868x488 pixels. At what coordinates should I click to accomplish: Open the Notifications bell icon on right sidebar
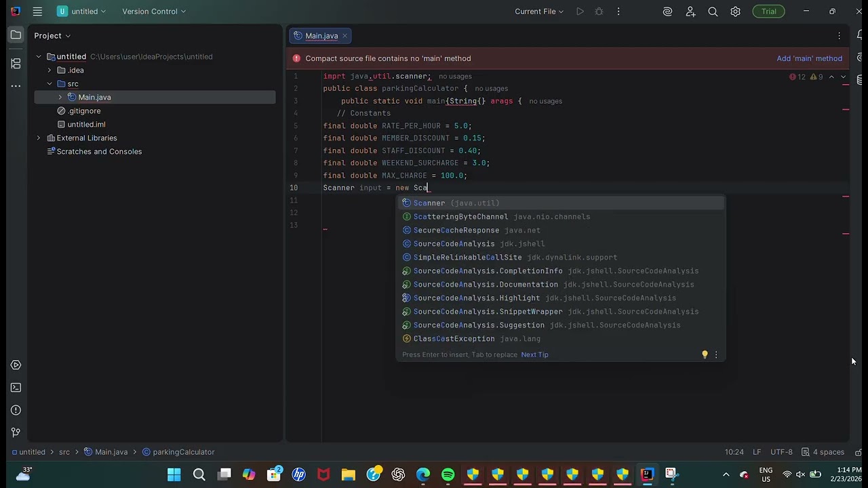860,35
